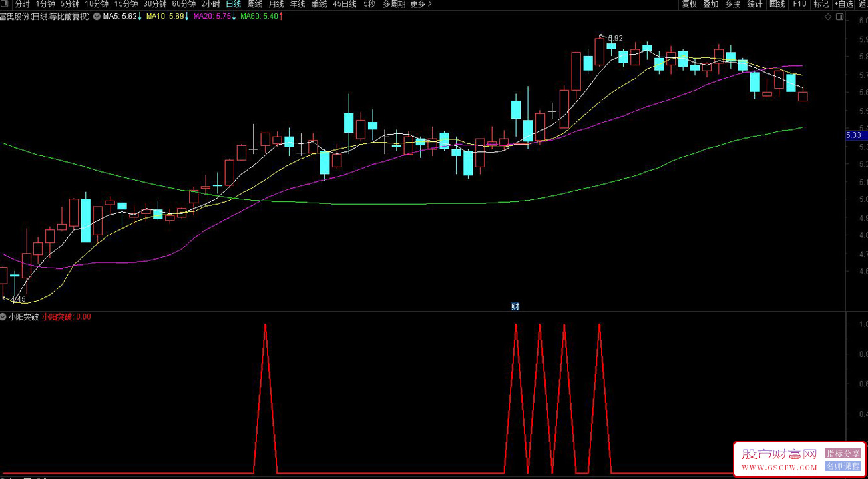This screenshot has width=868, height=479.
Task: Open the 股市财富网 website link
Action: tap(779, 458)
